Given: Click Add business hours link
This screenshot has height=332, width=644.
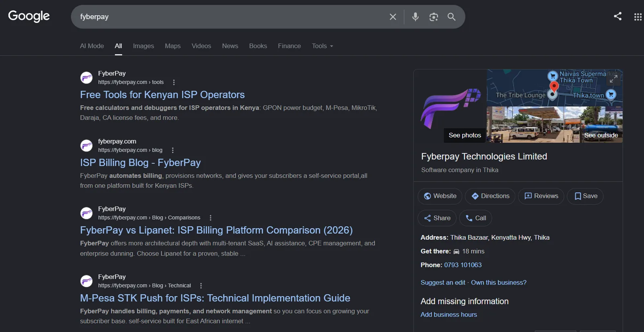Looking at the screenshot, I should 449,315.
